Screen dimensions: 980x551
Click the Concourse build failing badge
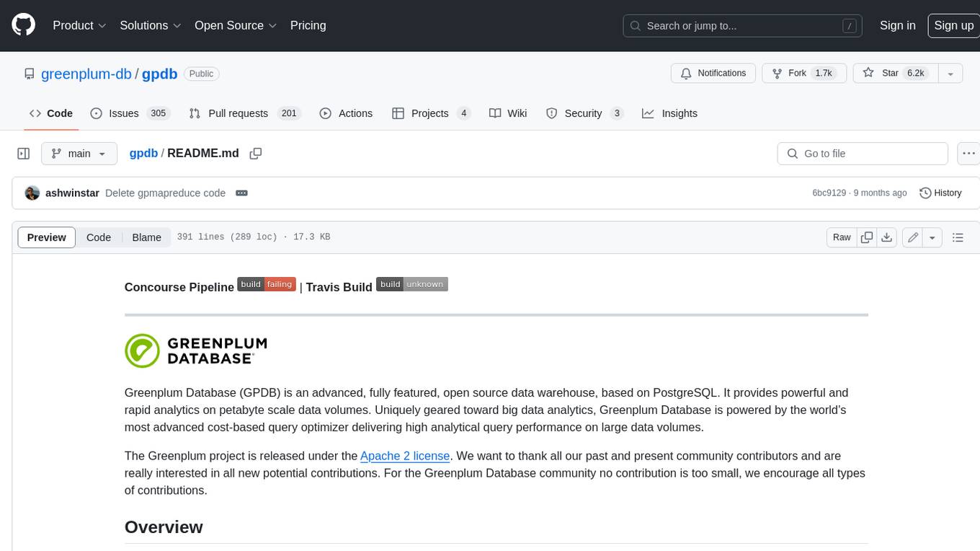[x=267, y=284]
